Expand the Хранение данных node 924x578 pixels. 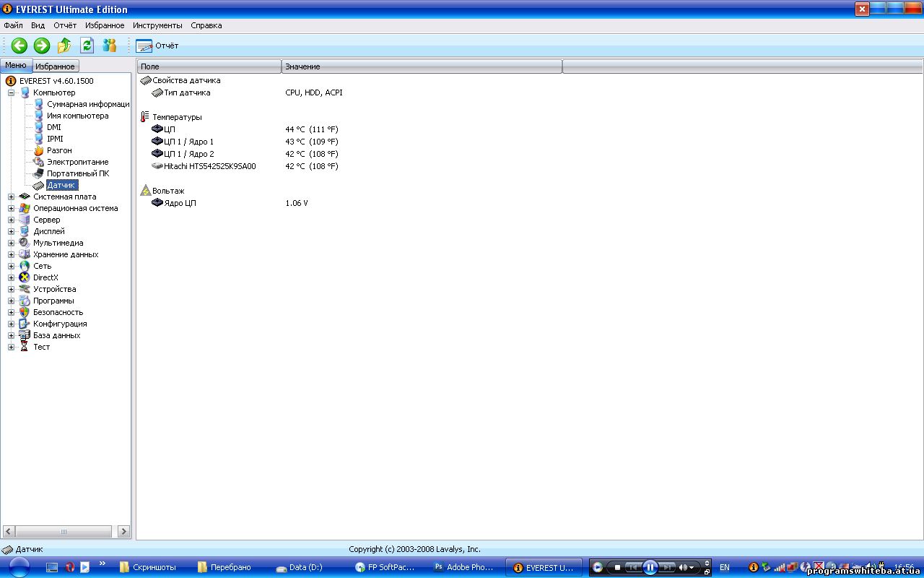pyautogui.click(x=11, y=254)
